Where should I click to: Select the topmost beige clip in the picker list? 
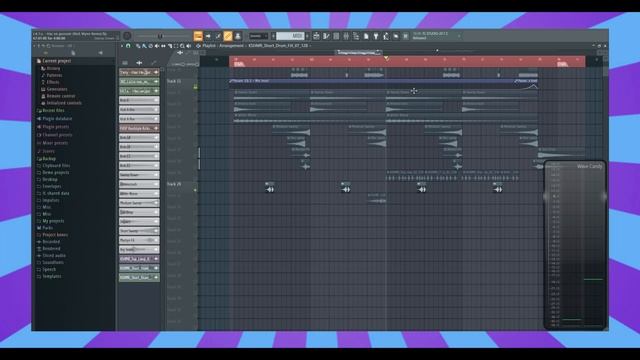click(x=139, y=72)
